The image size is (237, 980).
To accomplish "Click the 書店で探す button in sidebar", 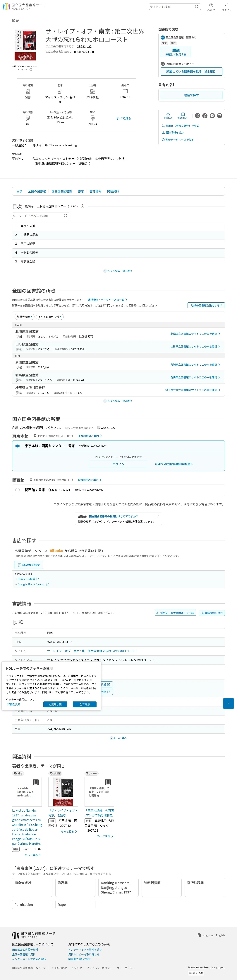I will 191,95.
